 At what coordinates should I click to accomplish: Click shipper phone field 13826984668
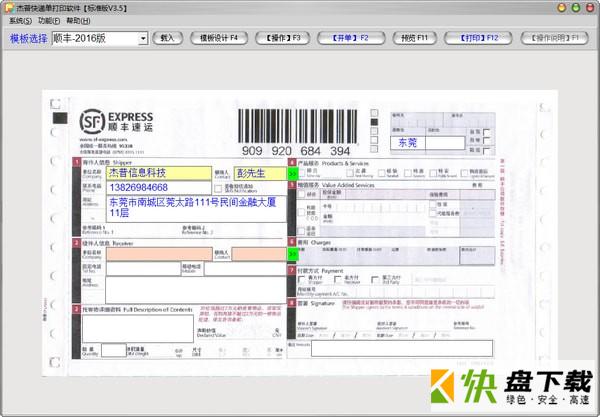(159, 188)
